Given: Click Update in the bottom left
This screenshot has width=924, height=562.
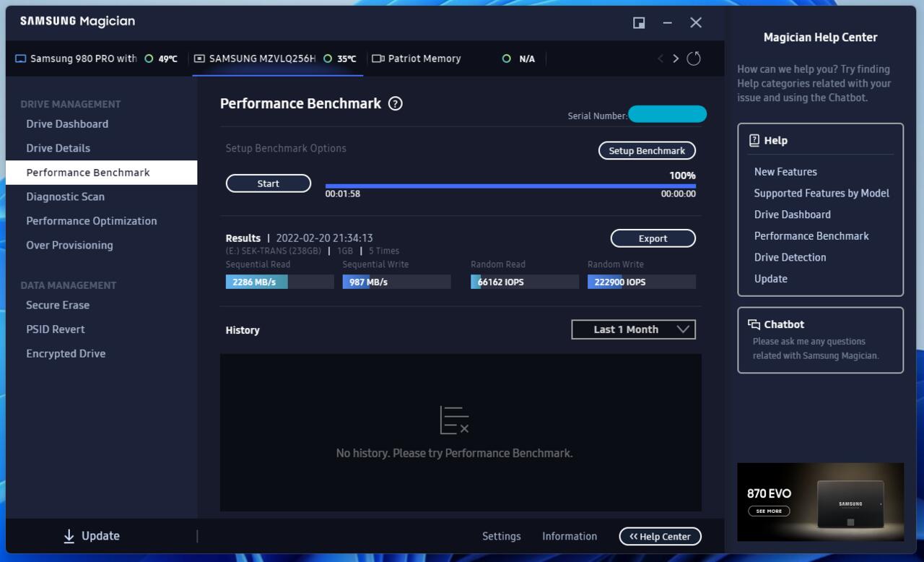Looking at the screenshot, I should coord(92,536).
